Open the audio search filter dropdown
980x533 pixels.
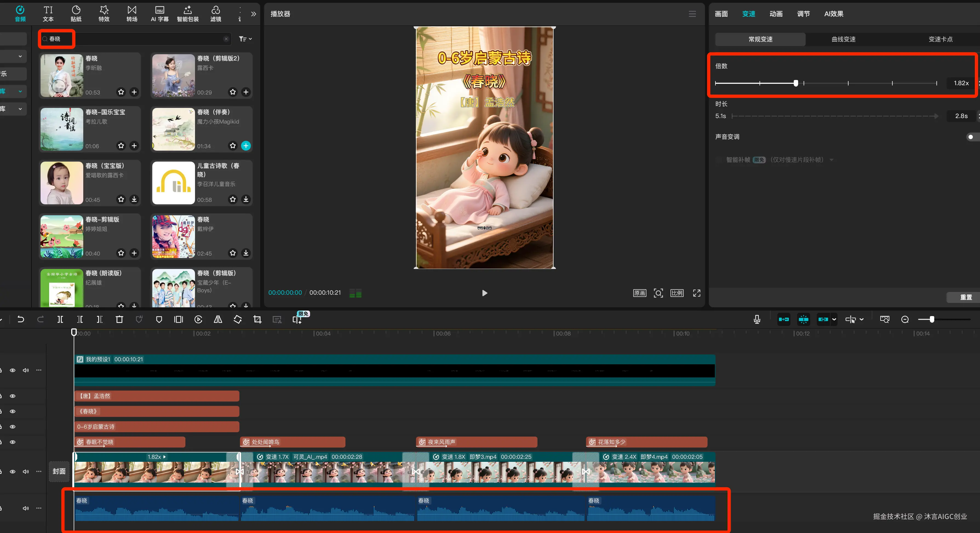(245, 39)
